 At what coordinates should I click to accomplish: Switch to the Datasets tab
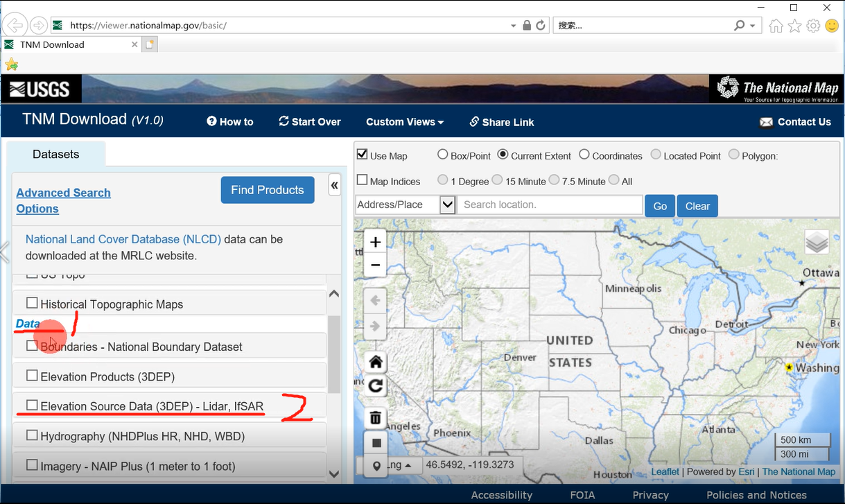click(x=56, y=154)
